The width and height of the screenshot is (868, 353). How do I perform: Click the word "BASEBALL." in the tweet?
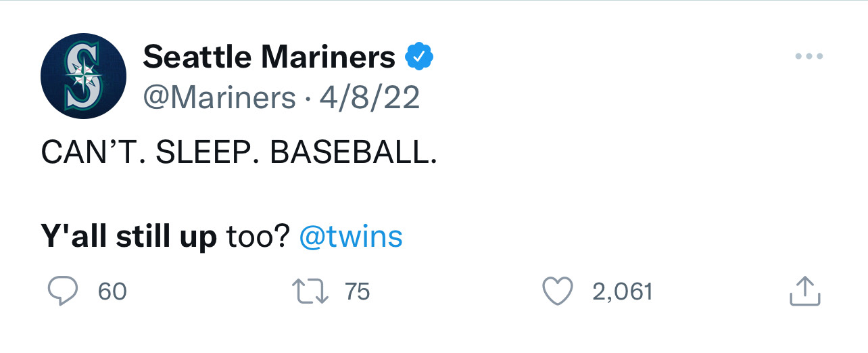coord(354,154)
